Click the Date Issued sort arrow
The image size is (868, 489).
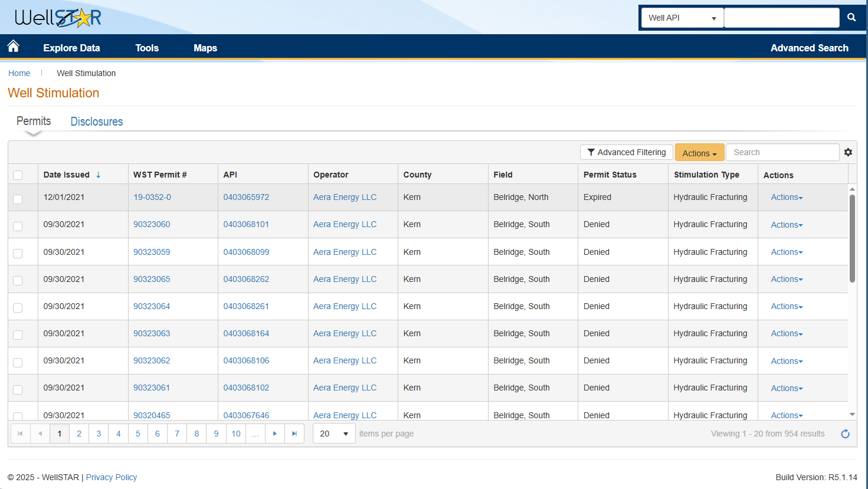(x=99, y=175)
